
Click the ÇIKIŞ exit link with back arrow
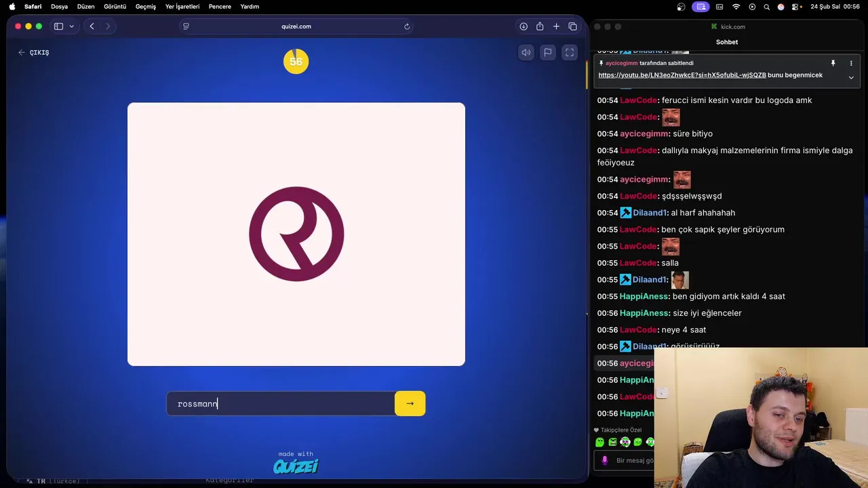pyautogui.click(x=34, y=52)
